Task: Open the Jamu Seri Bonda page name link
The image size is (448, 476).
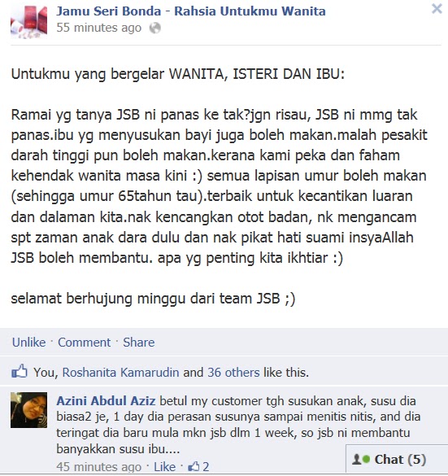Action: pos(191,11)
